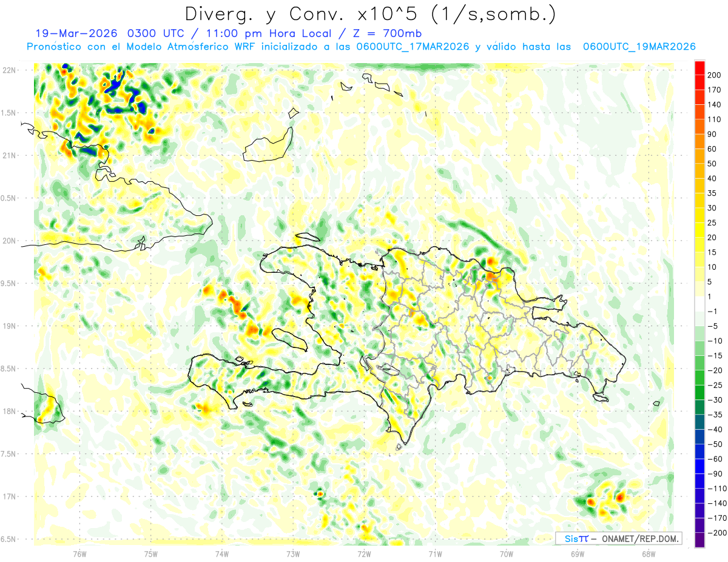Click the '72W' longitude label
The image size is (728, 562).
point(364,554)
